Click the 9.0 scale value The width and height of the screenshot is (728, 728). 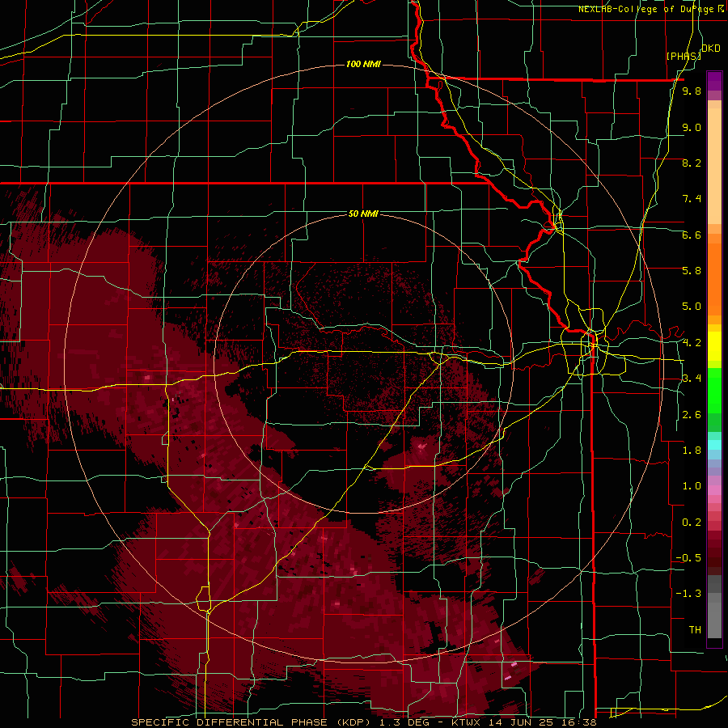(692, 128)
